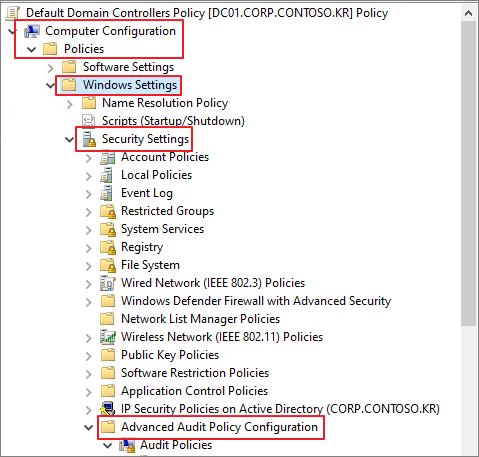
Task: Expand Windows Defender Firewall with Advanced Security
Action: pyautogui.click(x=89, y=302)
